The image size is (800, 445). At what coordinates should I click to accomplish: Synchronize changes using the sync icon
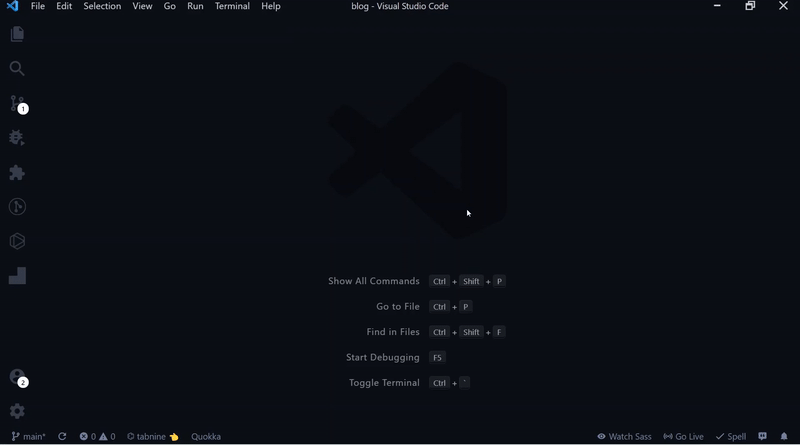[x=62, y=436]
